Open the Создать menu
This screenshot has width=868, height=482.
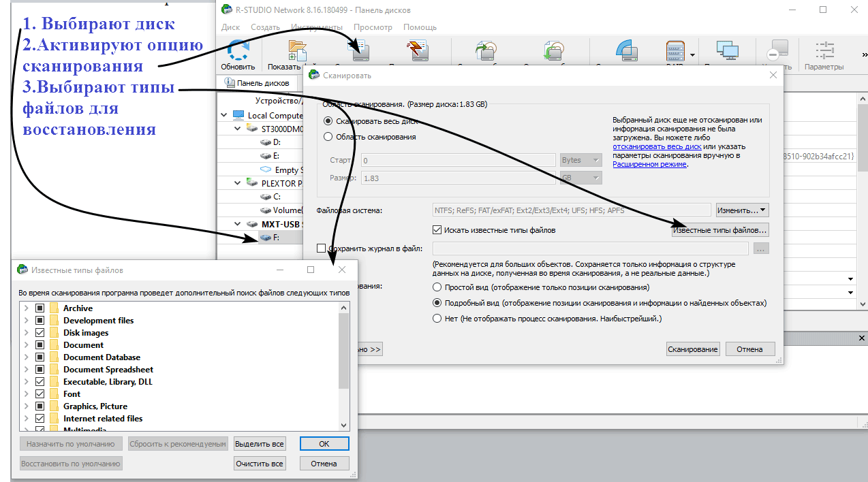265,27
